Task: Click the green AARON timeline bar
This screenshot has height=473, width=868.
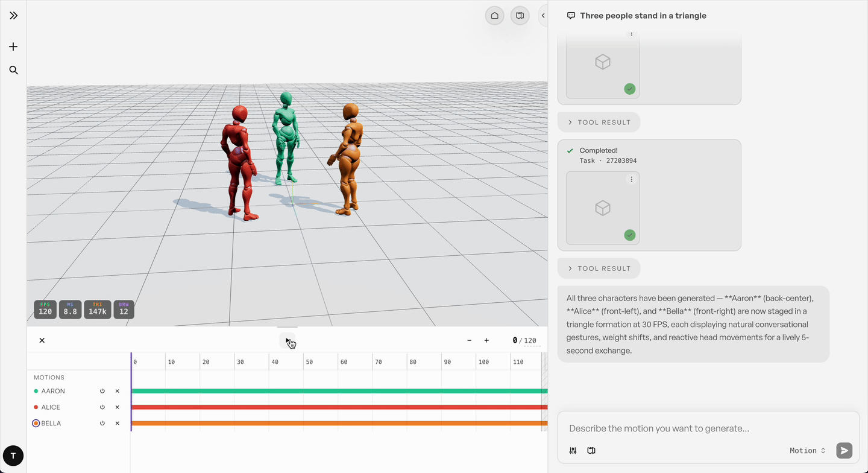Action: click(339, 391)
